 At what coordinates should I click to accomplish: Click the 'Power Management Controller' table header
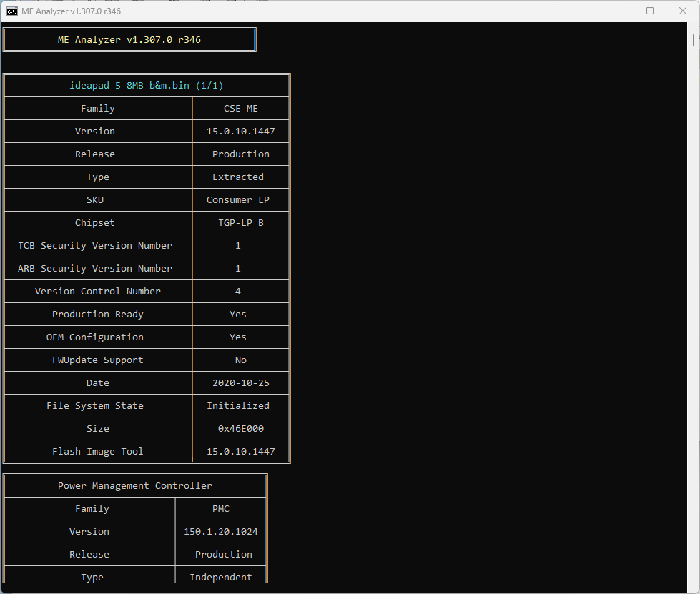tap(135, 485)
